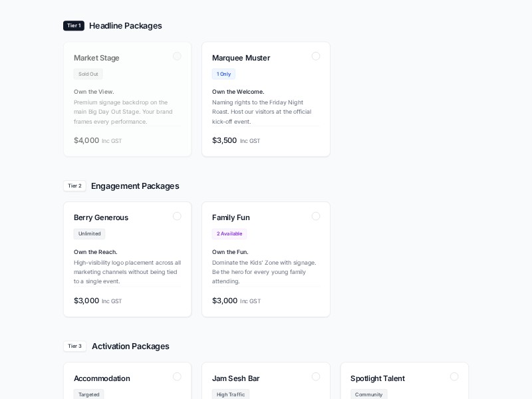532x399 pixels.
Task: Click the '1 Only' badge under Marquee Muster
Action: point(223,74)
